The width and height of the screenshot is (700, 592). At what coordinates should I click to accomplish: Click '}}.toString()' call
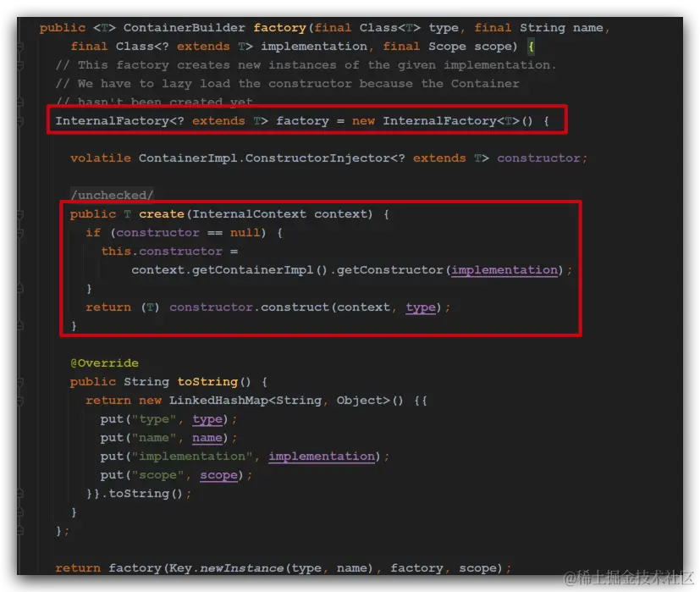tap(135, 494)
